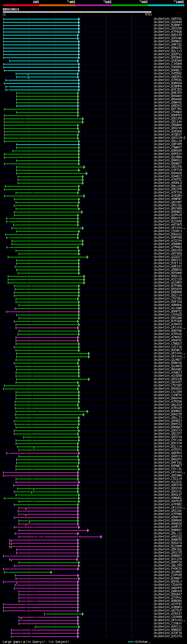Image resolution: width=187 pixels, height=644 pixels.
Task: Select alignment label UniRef100_Q0EDB0
Action: coord(168,196)
